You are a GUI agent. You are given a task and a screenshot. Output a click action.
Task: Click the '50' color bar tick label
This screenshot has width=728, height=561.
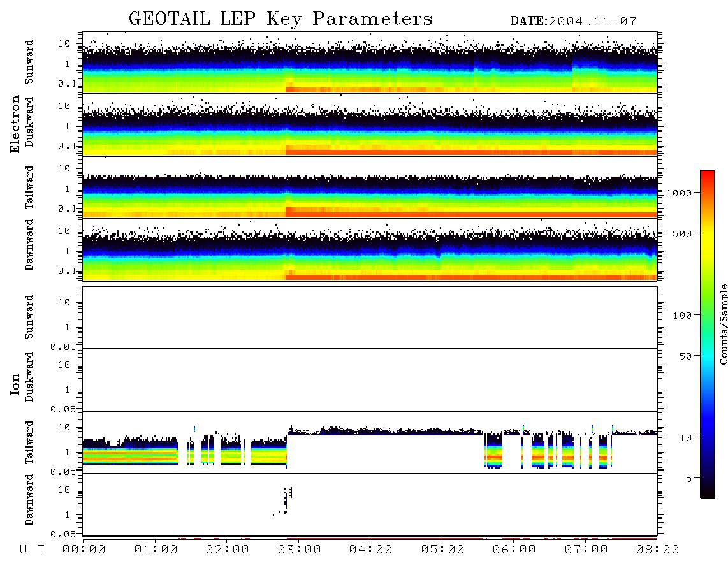pos(685,356)
